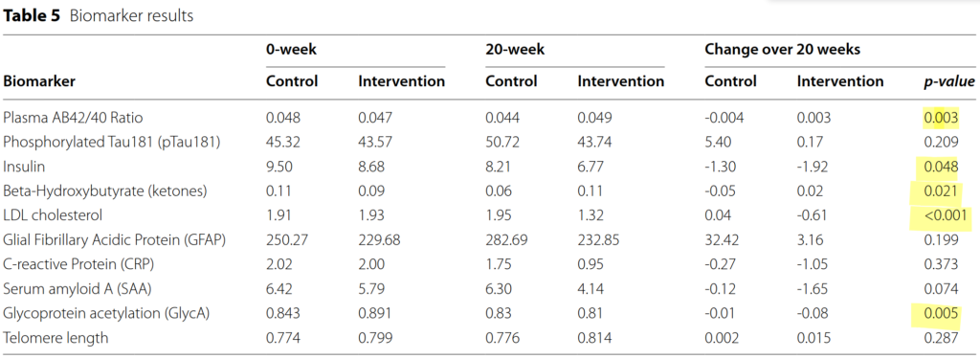Select the Serum amyloid A (SAA) label
The image size is (980, 359).
pyautogui.click(x=78, y=289)
